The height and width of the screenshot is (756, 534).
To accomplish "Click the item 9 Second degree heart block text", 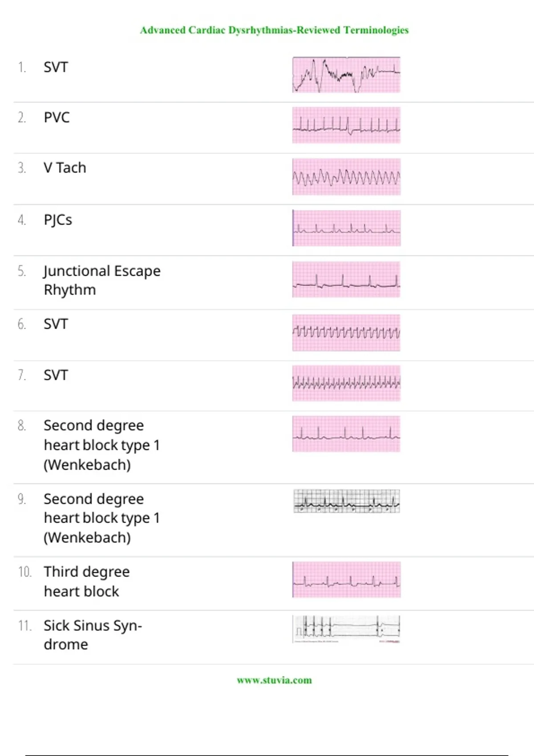I will click(x=101, y=518).
